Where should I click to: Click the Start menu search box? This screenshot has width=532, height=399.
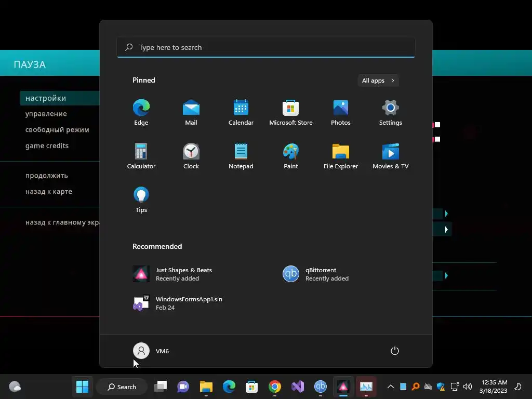click(266, 47)
